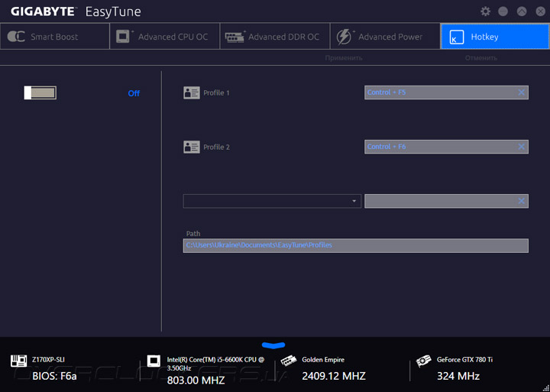Click the 803.00 MHZ CPU clock
The height and width of the screenshot is (392, 550).
[x=196, y=381]
